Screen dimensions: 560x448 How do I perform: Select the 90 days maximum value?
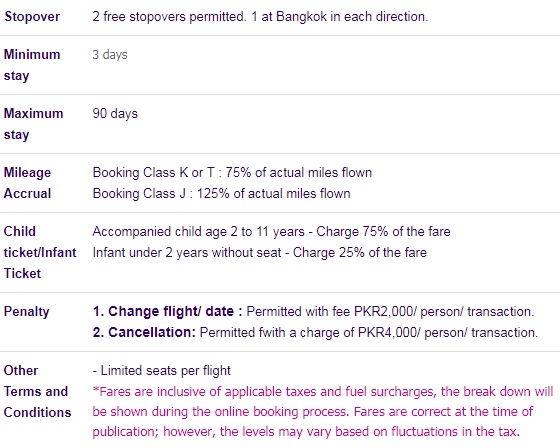pyautogui.click(x=115, y=114)
